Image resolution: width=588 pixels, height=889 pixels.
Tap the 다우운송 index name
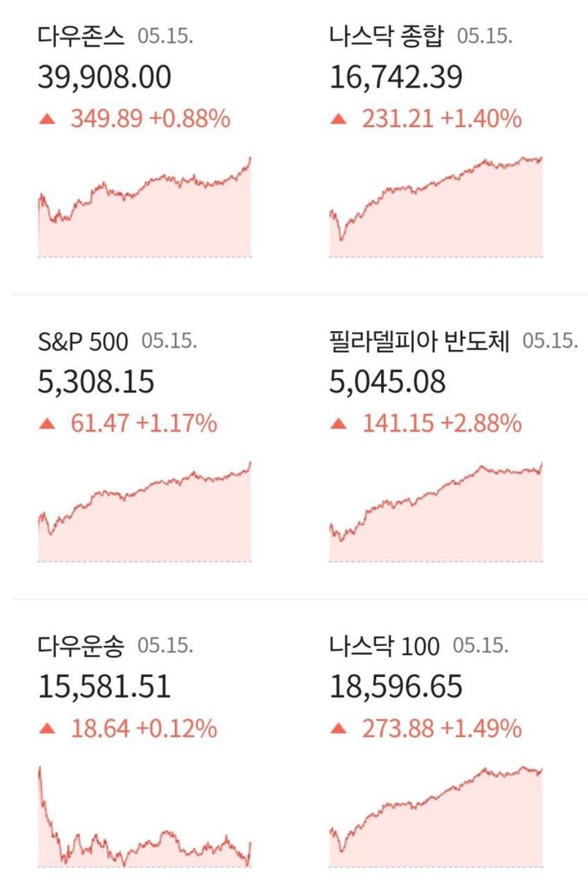[81, 646]
